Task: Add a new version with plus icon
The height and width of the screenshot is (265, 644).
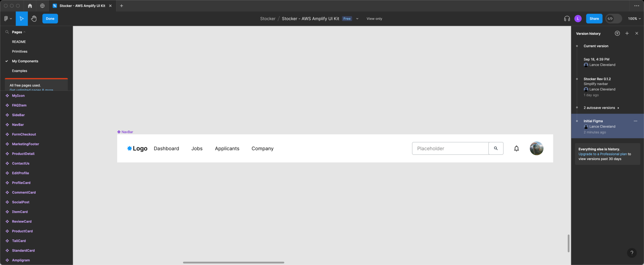Action: (627, 33)
